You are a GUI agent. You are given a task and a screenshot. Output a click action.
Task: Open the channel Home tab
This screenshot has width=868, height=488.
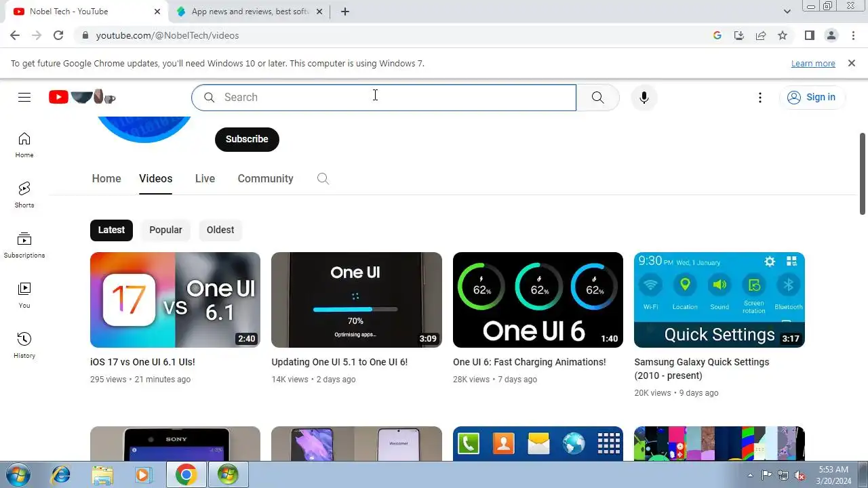click(x=106, y=179)
